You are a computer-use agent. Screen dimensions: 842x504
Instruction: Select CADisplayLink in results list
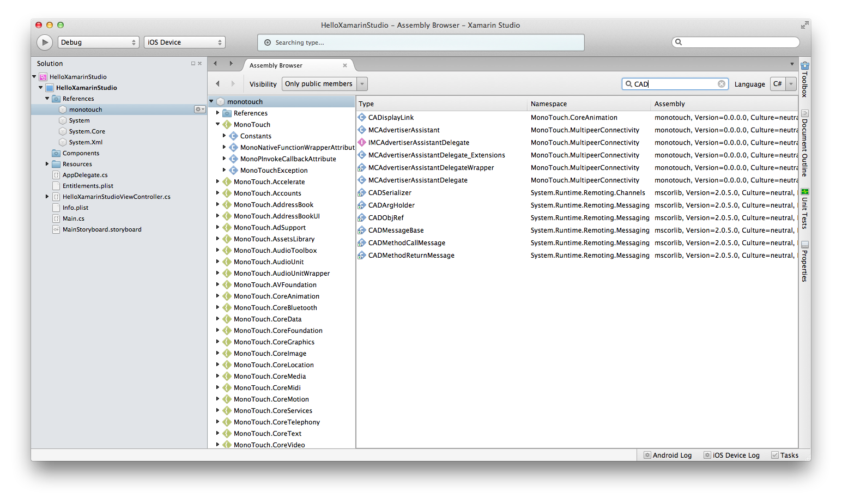[391, 118]
